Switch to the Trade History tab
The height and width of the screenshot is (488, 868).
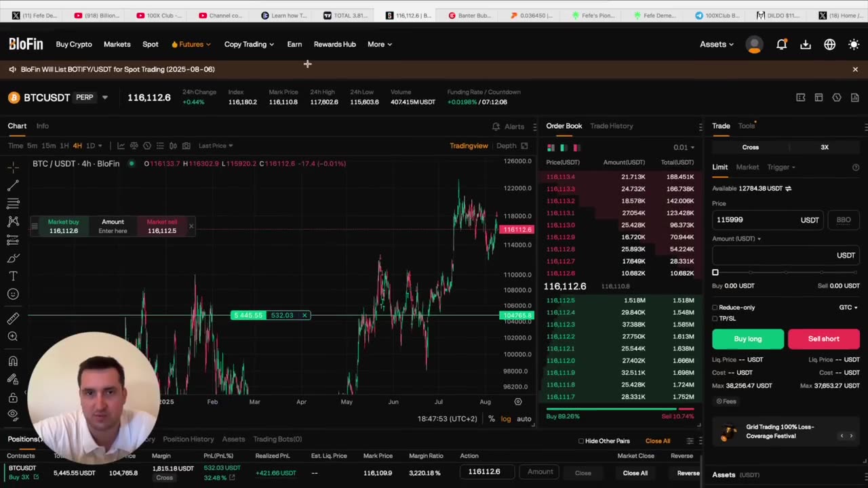(x=611, y=126)
